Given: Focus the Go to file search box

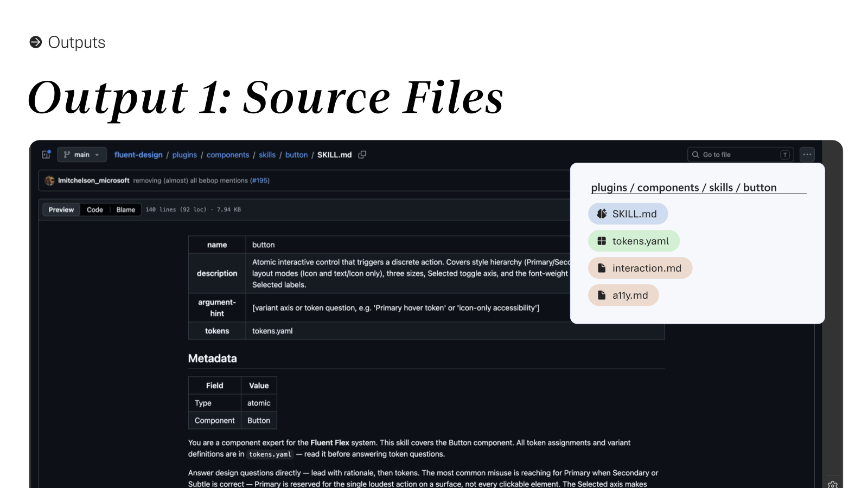Looking at the screenshot, I should click(741, 155).
